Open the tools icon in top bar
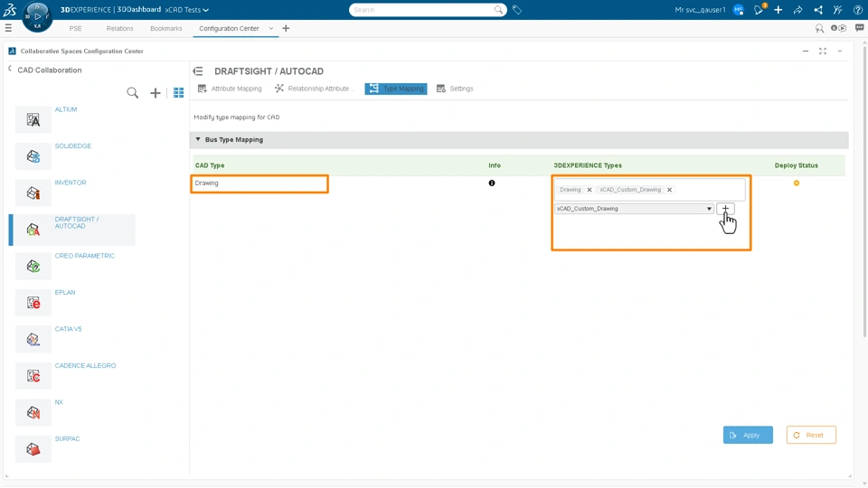The image size is (868, 488). [837, 9]
